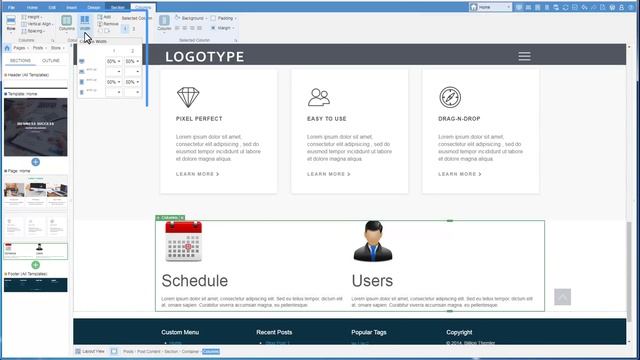Switch to the SECTIONS tab
This screenshot has width=640, height=360.
(x=20, y=60)
